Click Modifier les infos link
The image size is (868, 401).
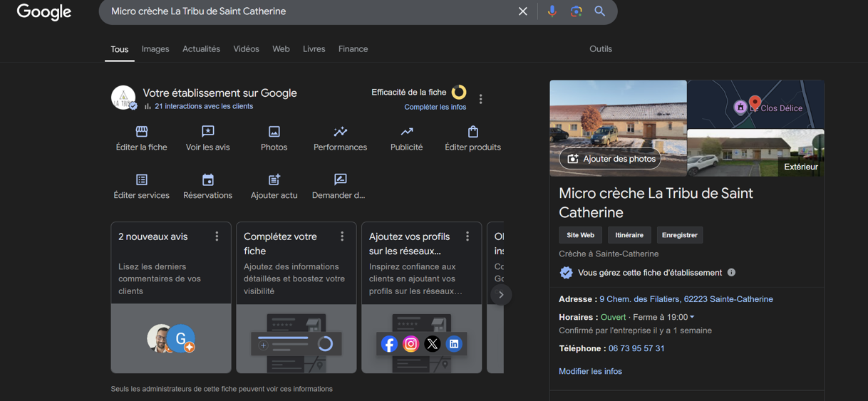point(590,371)
